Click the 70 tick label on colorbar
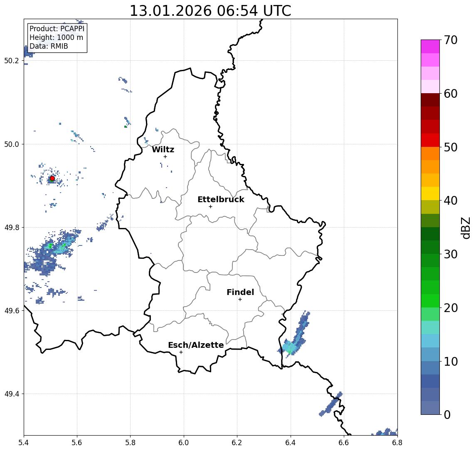Viewport: 476px width, 451px height. [x=451, y=40]
